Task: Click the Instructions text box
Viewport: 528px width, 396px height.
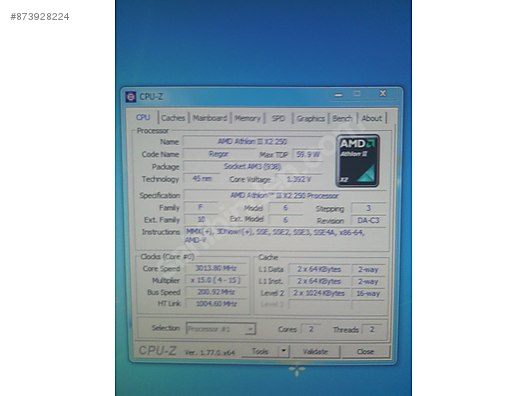Action: click(286, 237)
